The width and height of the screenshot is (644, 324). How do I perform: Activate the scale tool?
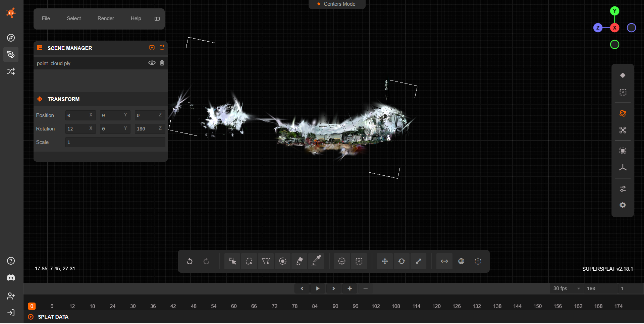(x=418, y=261)
